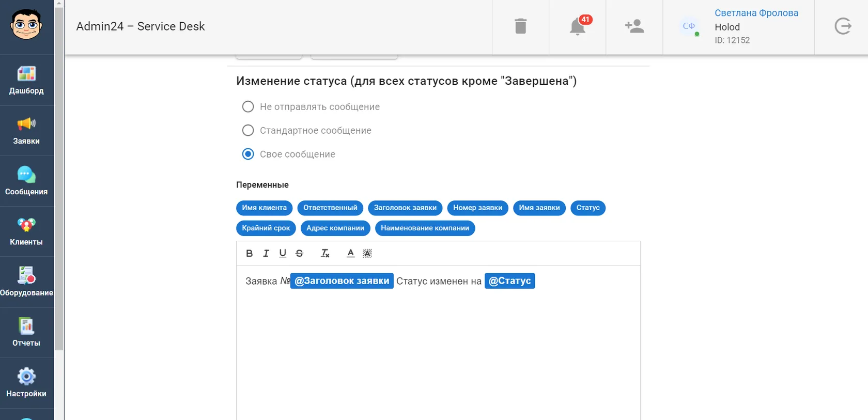Image resolution: width=868 pixels, height=420 pixels.
Task: Open the text background color picker
Action: (x=367, y=253)
